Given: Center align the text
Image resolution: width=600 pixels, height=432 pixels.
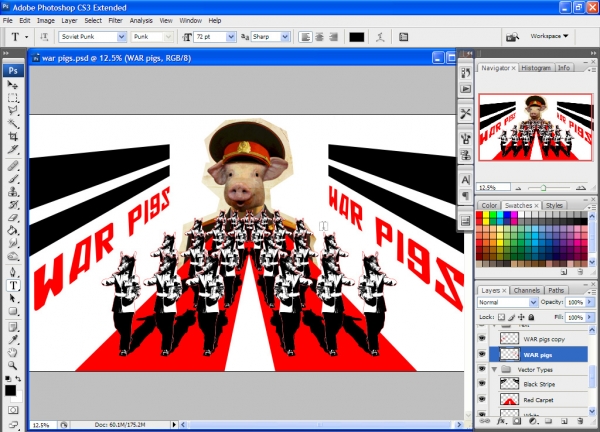Looking at the screenshot, I should click(320, 37).
